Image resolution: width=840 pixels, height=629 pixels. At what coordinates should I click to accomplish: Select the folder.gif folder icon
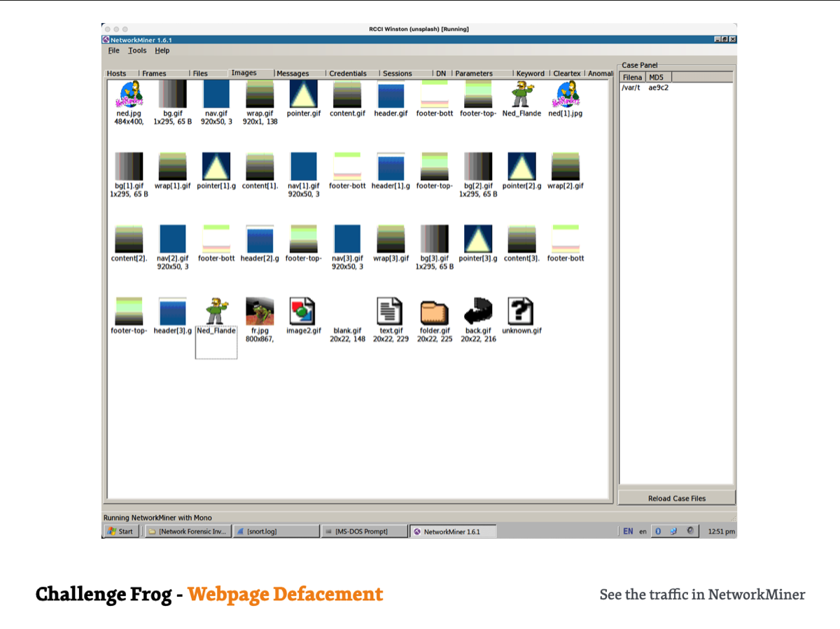pos(434,311)
